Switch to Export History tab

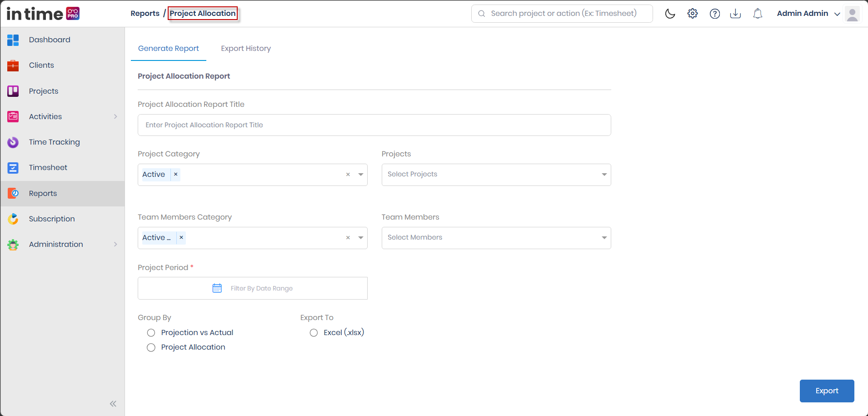pos(246,49)
